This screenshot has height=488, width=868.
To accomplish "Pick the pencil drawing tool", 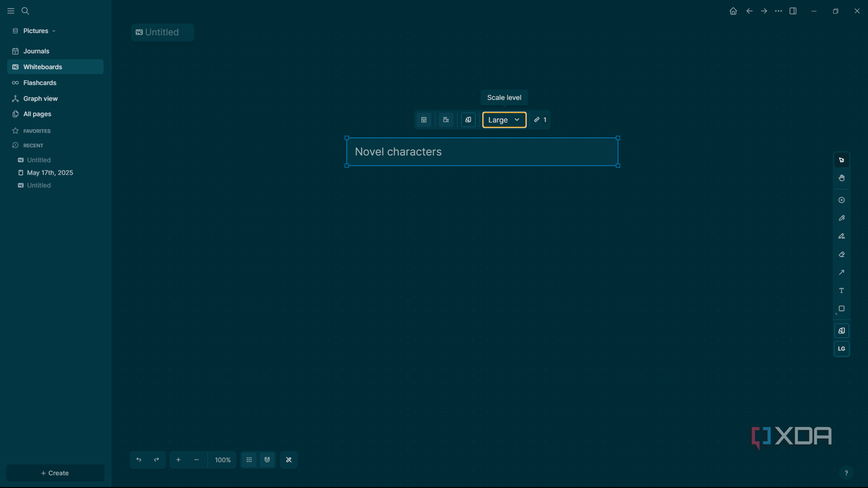I will coord(841,218).
